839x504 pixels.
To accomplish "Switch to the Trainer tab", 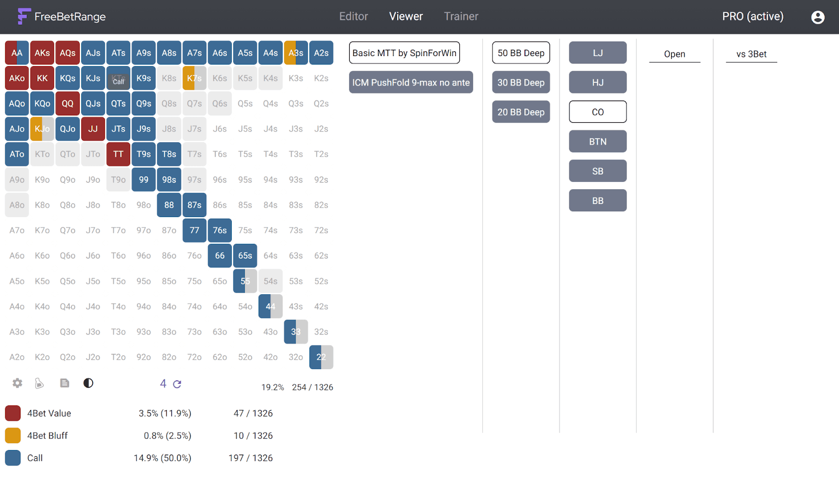I will [x=461, y=16].
